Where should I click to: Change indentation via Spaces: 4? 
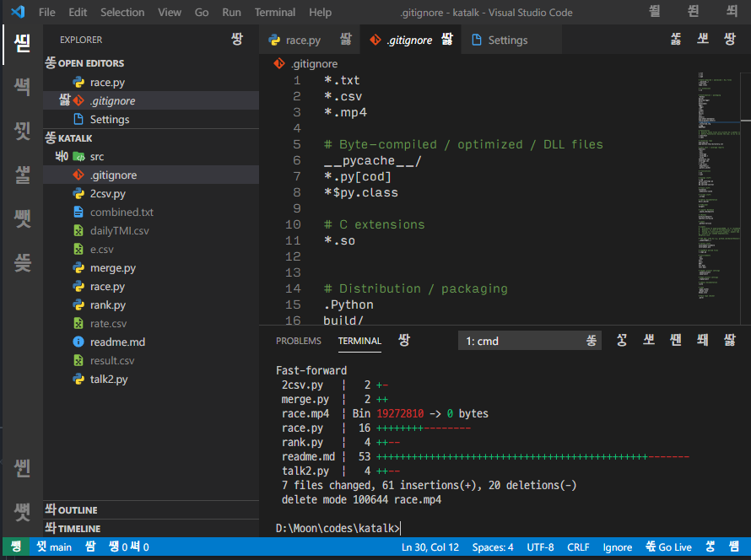click(x=492, y=547)
